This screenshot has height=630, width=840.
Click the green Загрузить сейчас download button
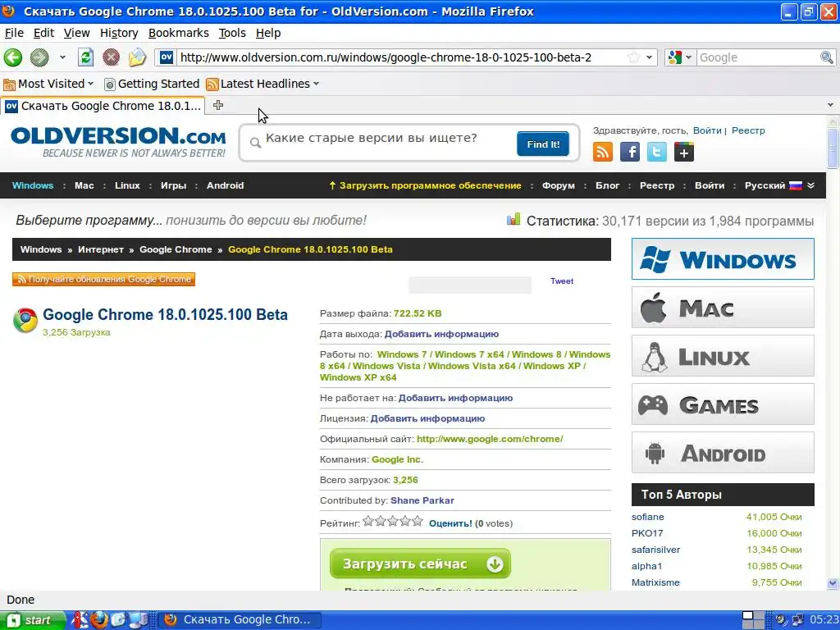tap(420, 564)
